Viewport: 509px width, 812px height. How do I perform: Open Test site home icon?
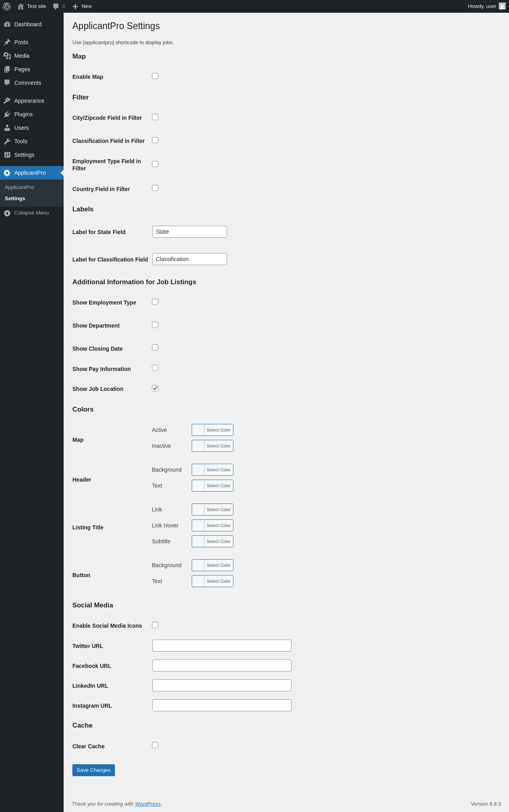pyautogui.click(x=21, y=6)
